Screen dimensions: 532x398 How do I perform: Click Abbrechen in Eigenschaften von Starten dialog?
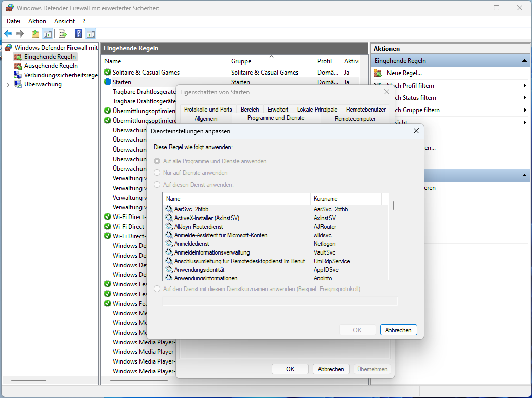pyautogui.click(x=331, y=369)
